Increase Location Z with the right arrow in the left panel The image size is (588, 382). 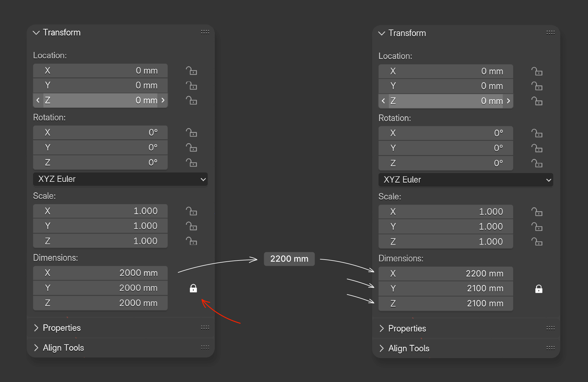163,101
